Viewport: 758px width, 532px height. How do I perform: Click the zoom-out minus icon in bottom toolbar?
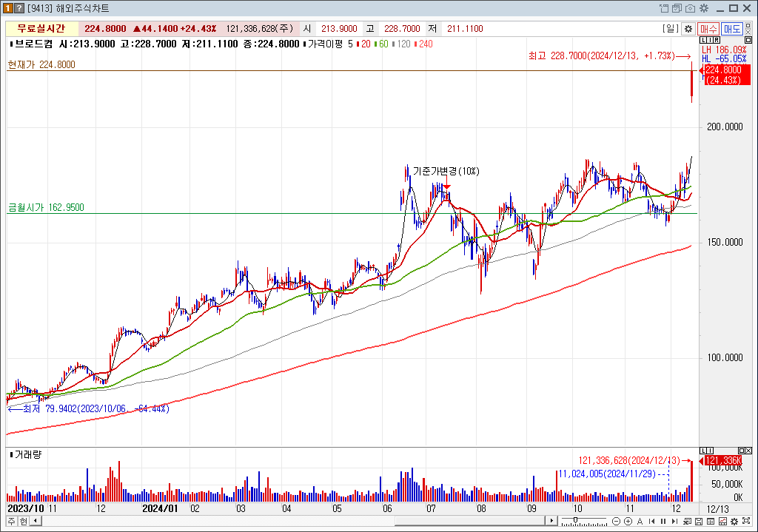(616, 522)
